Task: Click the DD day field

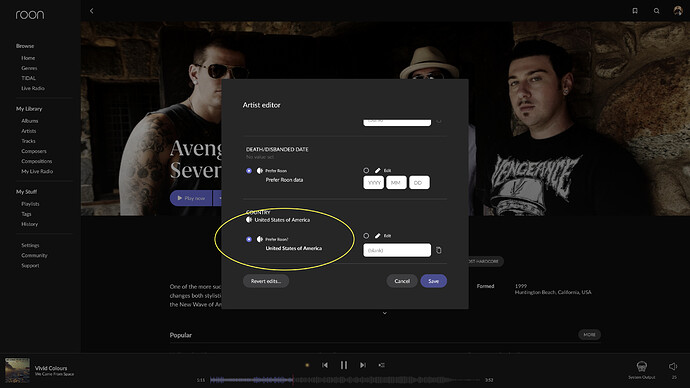Action: [419, 183]
